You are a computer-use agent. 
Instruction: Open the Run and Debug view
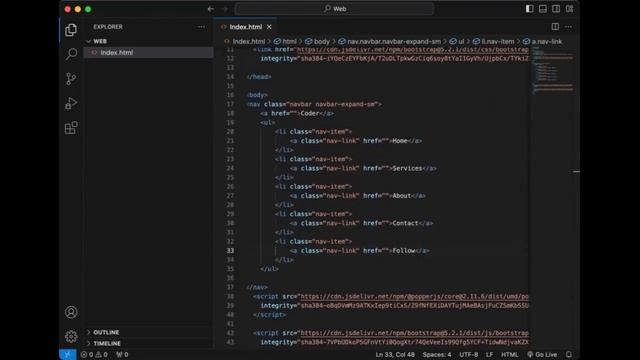click(x=71, y=103)
